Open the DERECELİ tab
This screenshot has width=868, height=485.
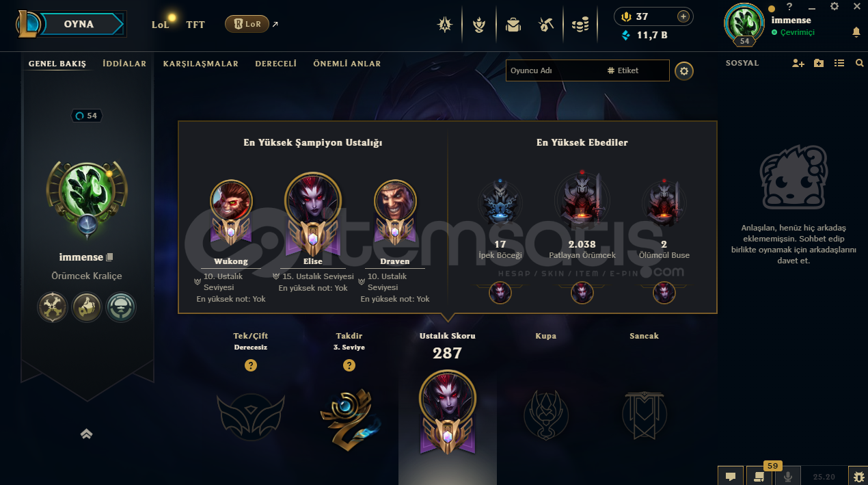click(x=275, y=64)
